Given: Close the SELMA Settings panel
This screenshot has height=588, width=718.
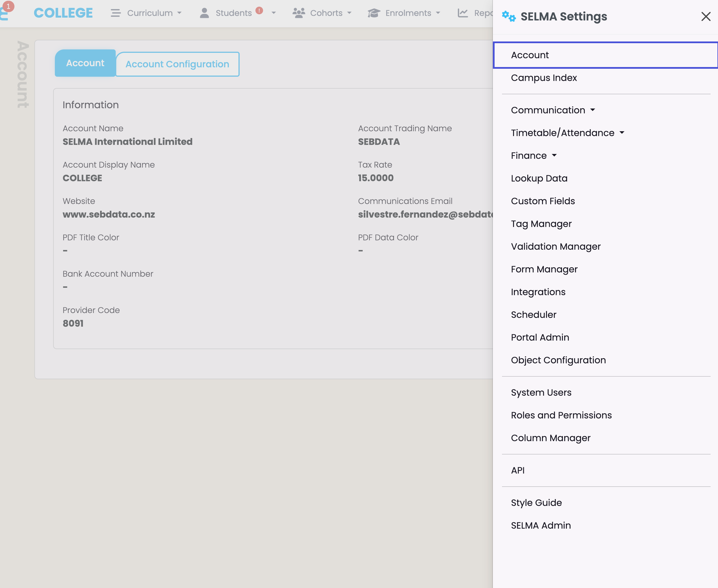Looking at the screenshot, I should [x=705, y=16].
